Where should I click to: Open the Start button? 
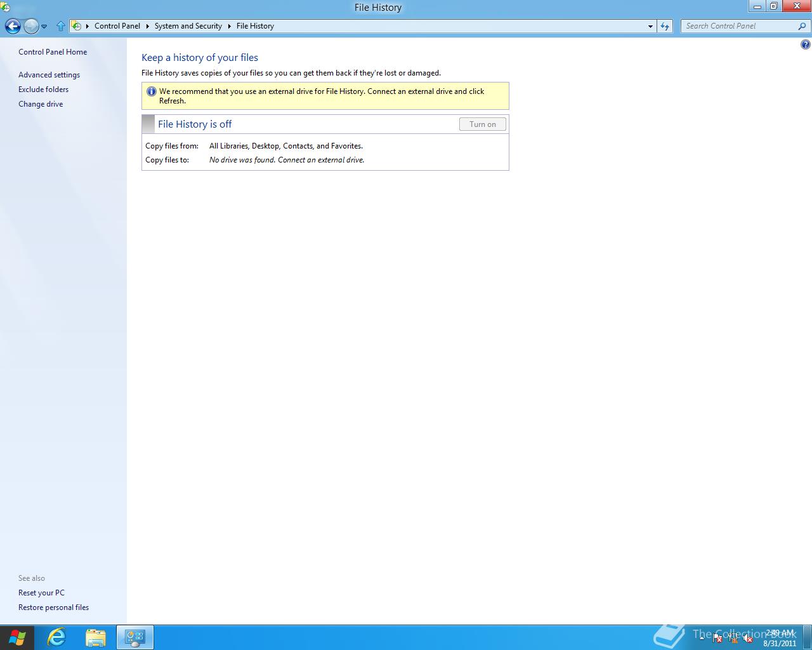[x=17, y=637]
